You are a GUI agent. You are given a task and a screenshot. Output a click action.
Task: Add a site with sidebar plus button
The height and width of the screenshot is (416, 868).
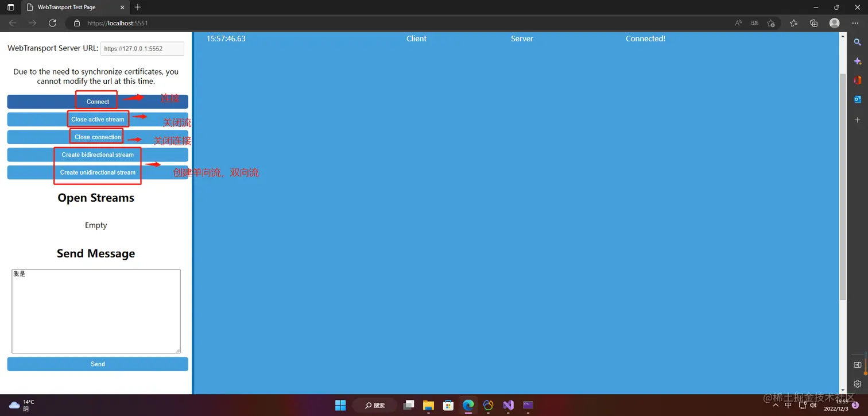tap(857, 120)
